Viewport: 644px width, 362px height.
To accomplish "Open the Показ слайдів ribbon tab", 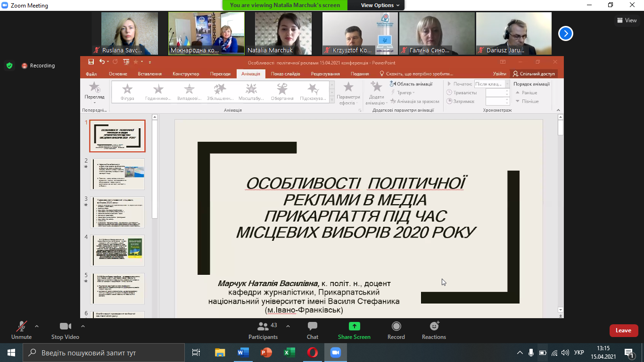I will click(x=286, y=74).
